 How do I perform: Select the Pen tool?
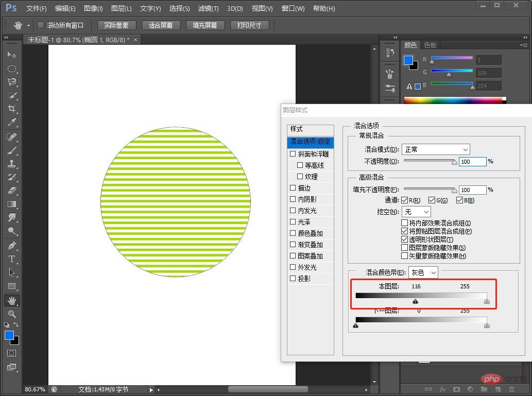tap(11, 246)
